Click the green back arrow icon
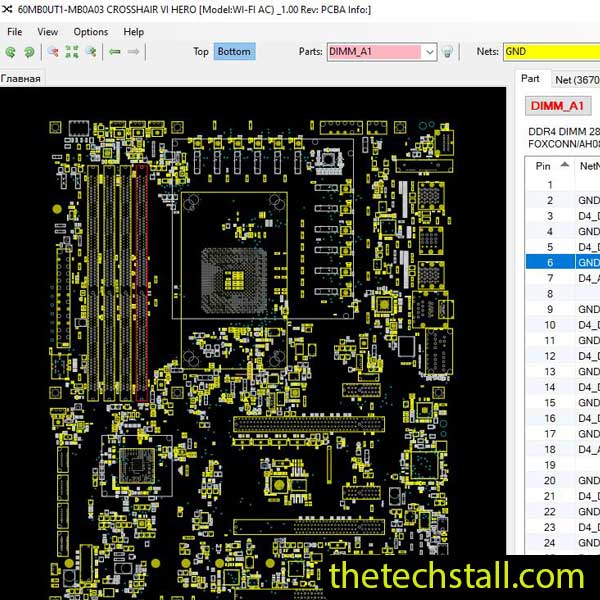This screenshot has height=600, width=600. coord(115,51)
